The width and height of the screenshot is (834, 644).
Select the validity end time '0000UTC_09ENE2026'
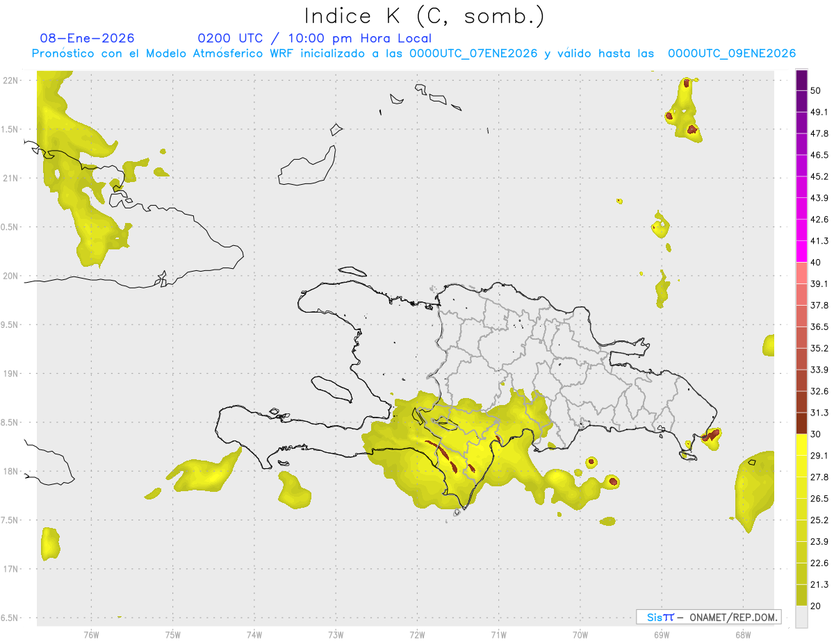732,53
